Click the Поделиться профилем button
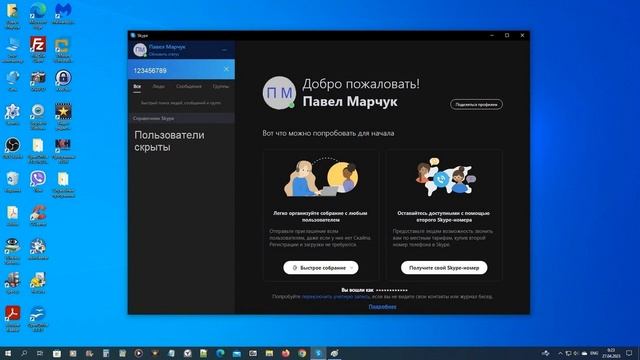The height and width of the screenshot is (360, 640). coord(476,104)
